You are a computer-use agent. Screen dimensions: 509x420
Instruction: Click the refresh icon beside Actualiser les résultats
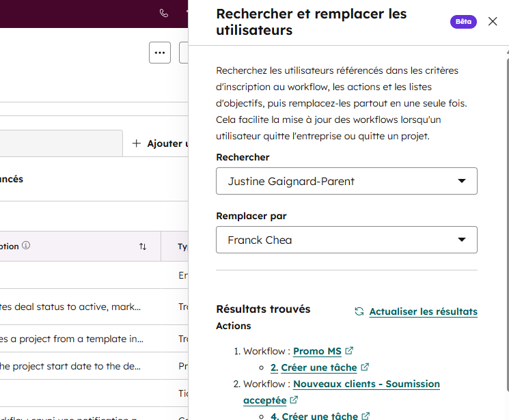[x=359, y=311]
